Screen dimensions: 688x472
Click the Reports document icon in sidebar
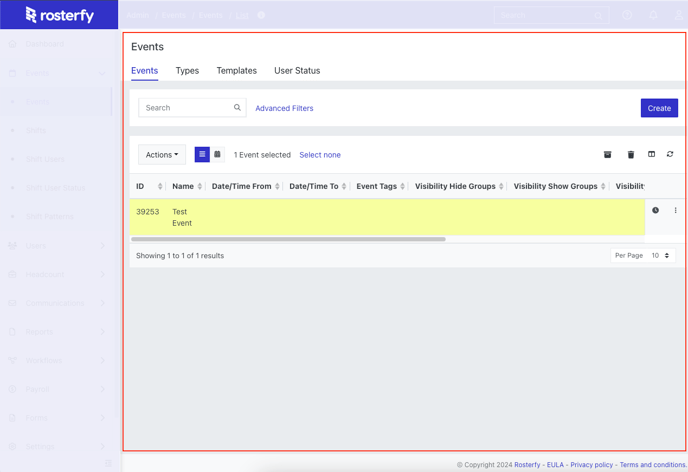12,332
